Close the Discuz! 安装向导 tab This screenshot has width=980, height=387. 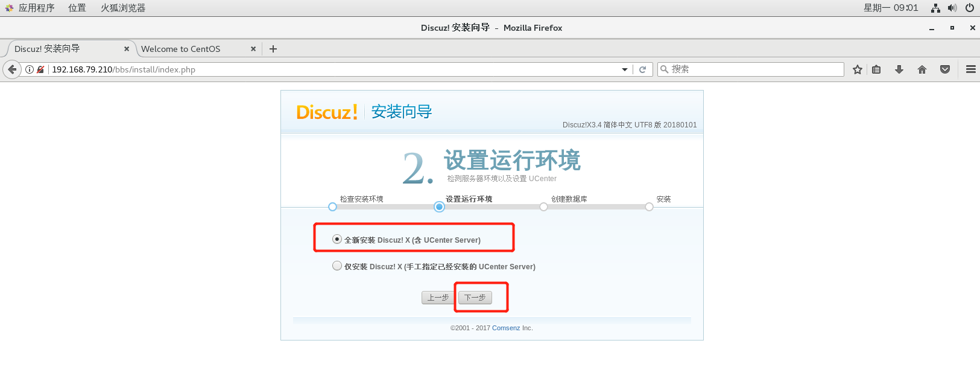(127, 49)
